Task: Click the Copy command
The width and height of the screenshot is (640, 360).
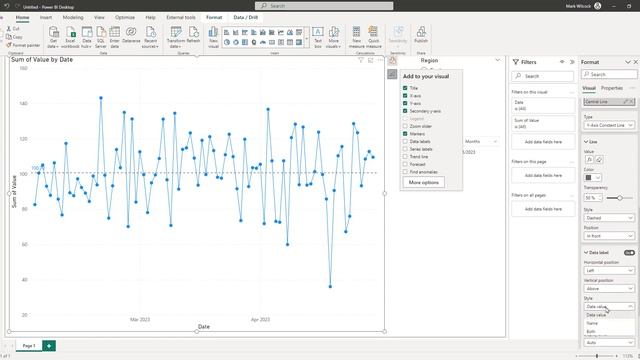Action: 14,37
